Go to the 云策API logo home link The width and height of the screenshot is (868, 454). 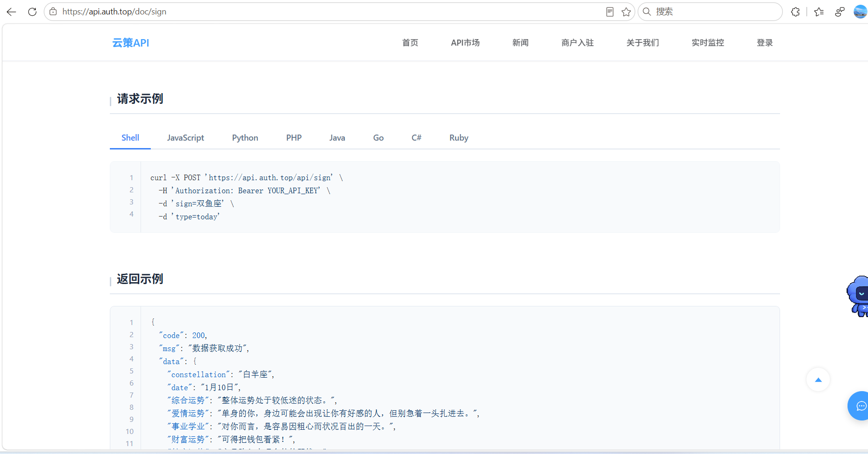pos(131,43)
